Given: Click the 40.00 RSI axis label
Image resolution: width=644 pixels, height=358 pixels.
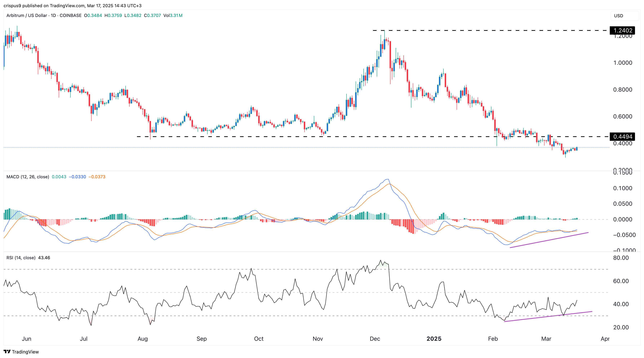Looking at the screenshot, I should coord(621,304).
